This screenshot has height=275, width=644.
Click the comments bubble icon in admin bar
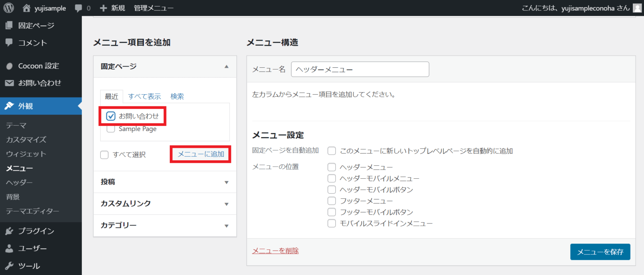(x=78, y=8)
